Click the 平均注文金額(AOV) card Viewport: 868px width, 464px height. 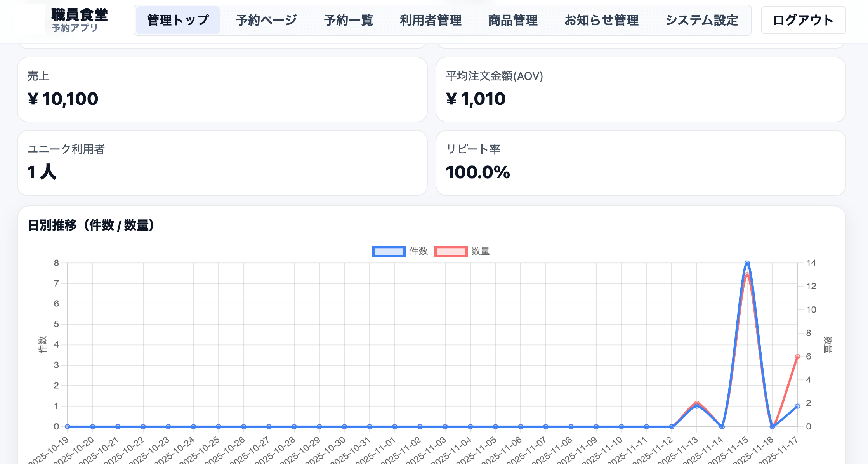click(x=642, y=89)
